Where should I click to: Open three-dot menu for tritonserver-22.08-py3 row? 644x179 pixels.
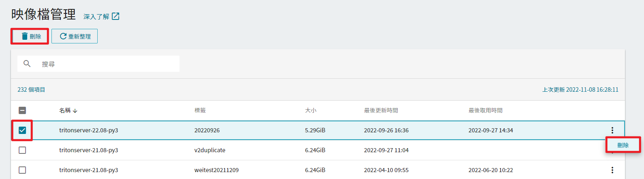[612, 130]
